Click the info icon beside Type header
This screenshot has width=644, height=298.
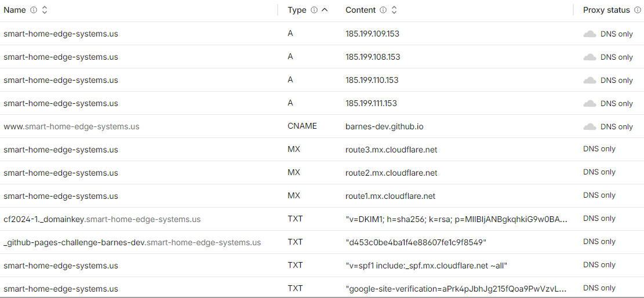(314, 10)
